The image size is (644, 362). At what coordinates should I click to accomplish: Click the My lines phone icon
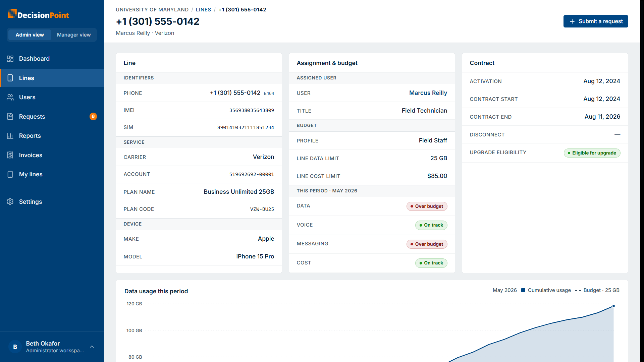pyautogui.click(x=10, y=174)
